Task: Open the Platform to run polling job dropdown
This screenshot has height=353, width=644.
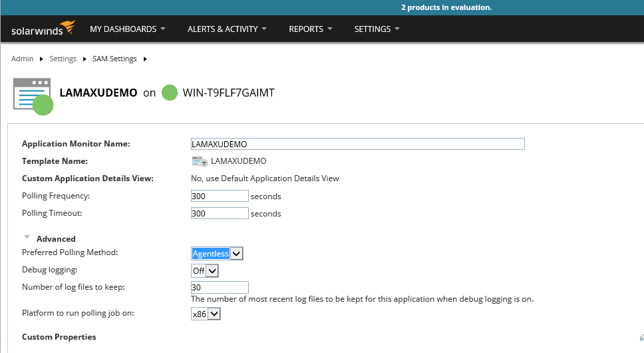Action: (206, 314)
